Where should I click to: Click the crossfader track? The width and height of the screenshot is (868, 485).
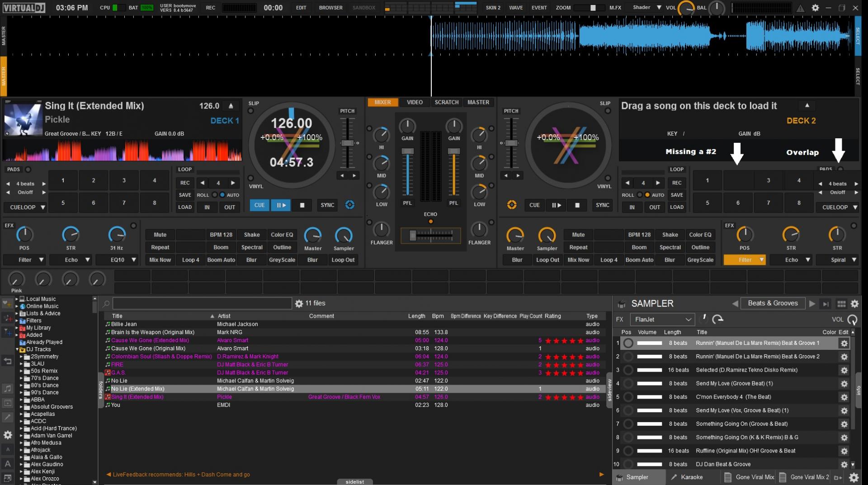(x=431, y=235)
